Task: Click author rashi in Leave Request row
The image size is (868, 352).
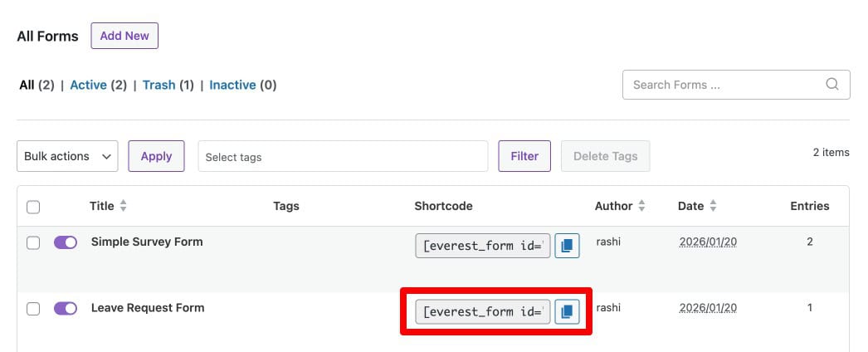Action: pos(608,308)
